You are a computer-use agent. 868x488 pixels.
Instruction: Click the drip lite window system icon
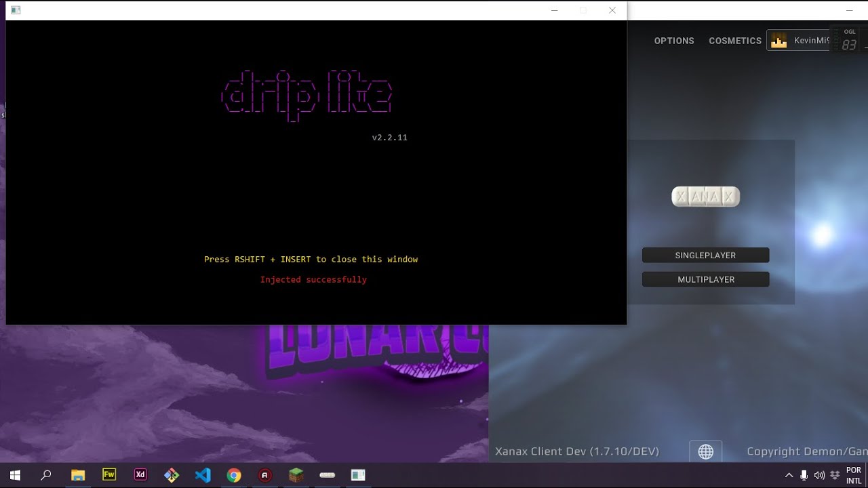(16, 10)
